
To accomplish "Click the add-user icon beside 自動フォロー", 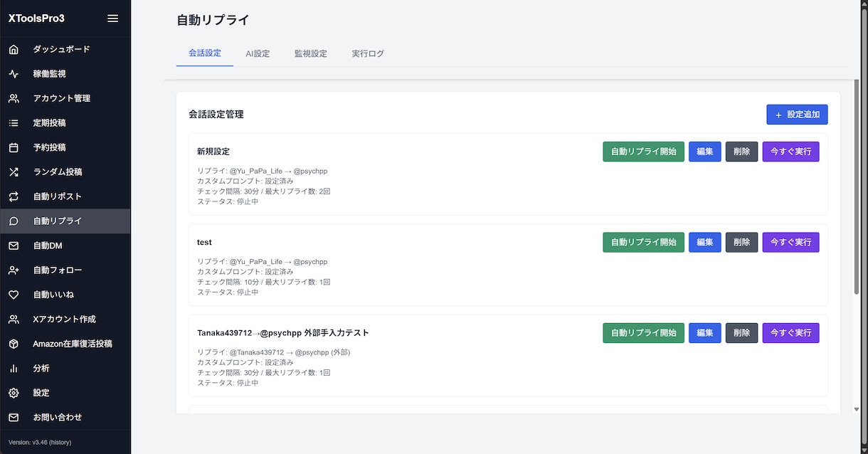I will pos(14,270).
